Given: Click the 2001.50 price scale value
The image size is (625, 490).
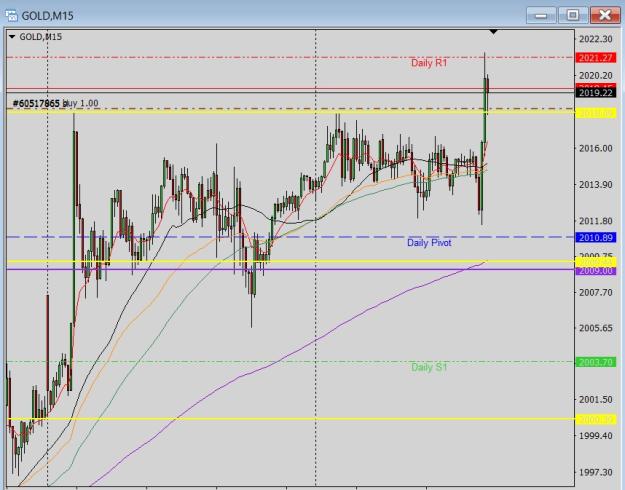Looking at the screenshot, I should 596,400.
